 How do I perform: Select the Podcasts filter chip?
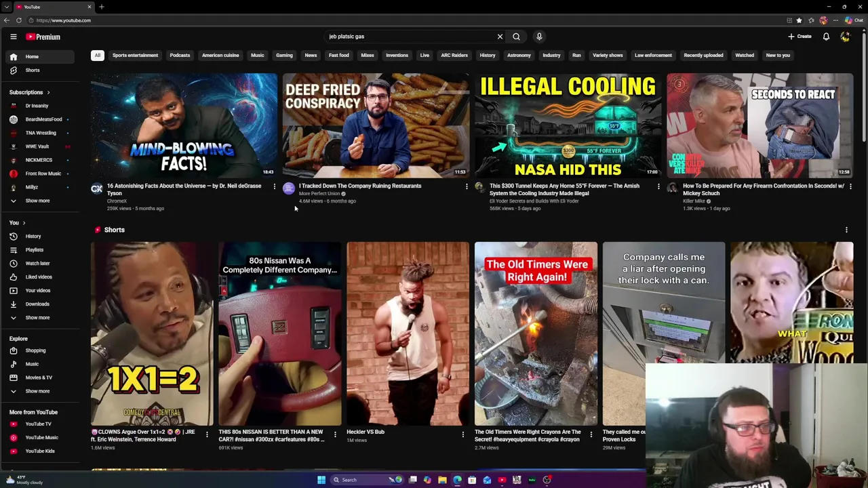click(x=180, y=56)
